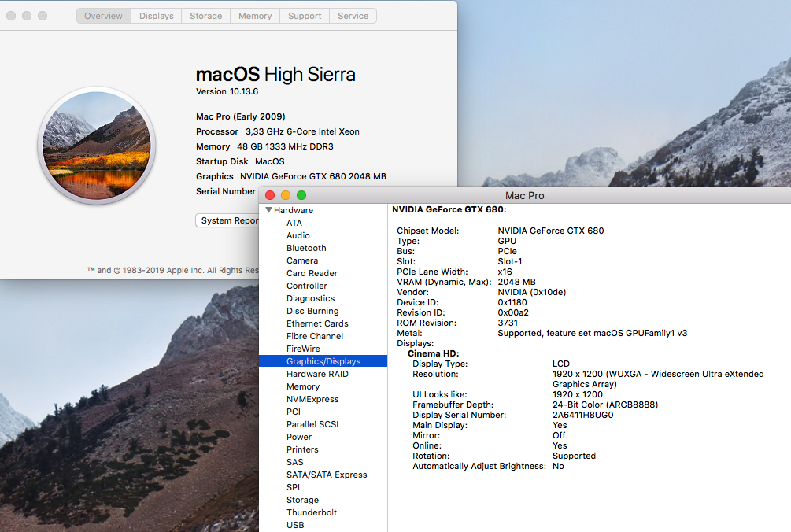Viewport: 791px width, 532px height.
Task: Click the Startup Disk value MacOS
Action: coord(269,161)
